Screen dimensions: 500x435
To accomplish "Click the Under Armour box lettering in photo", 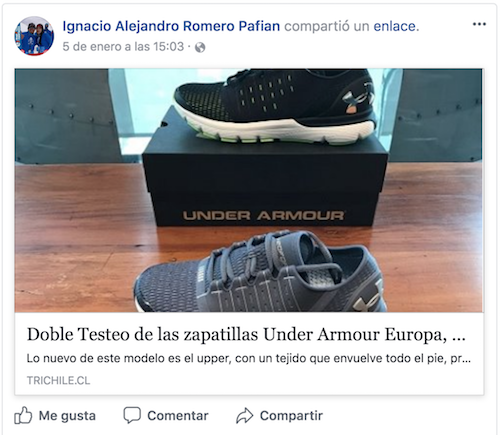I will 263,216.
